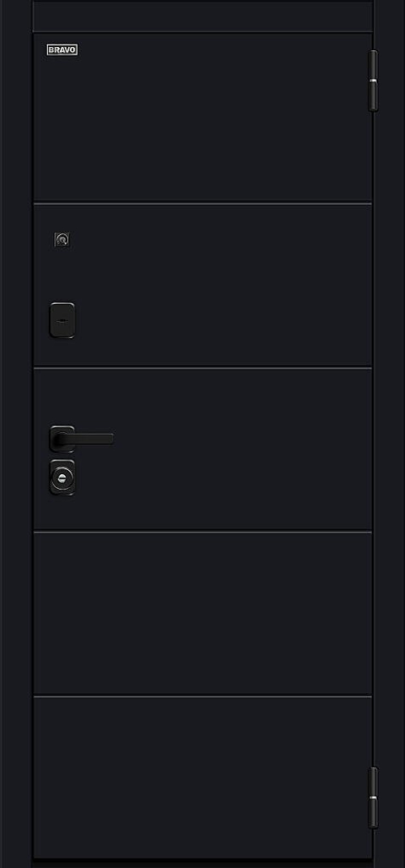
Task: Select the door panel containing the peephole
Action: tap(202, 285)
